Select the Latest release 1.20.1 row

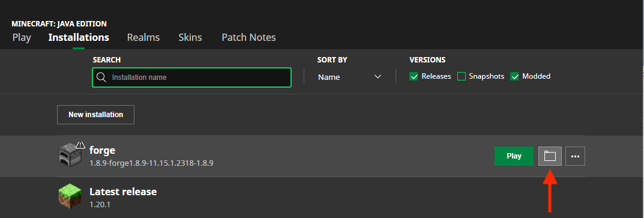pyautogui.click(x=321, y=196)
